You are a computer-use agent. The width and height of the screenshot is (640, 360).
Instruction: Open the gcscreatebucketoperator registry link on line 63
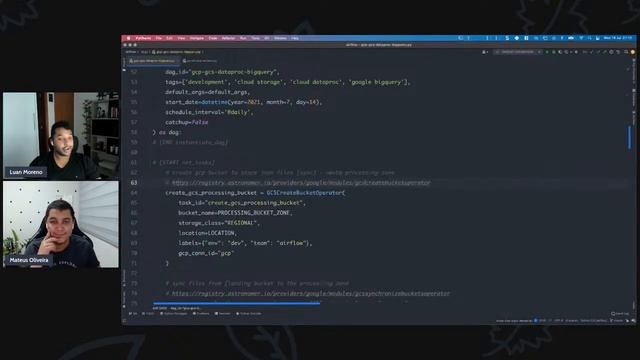tap(301, 182)
